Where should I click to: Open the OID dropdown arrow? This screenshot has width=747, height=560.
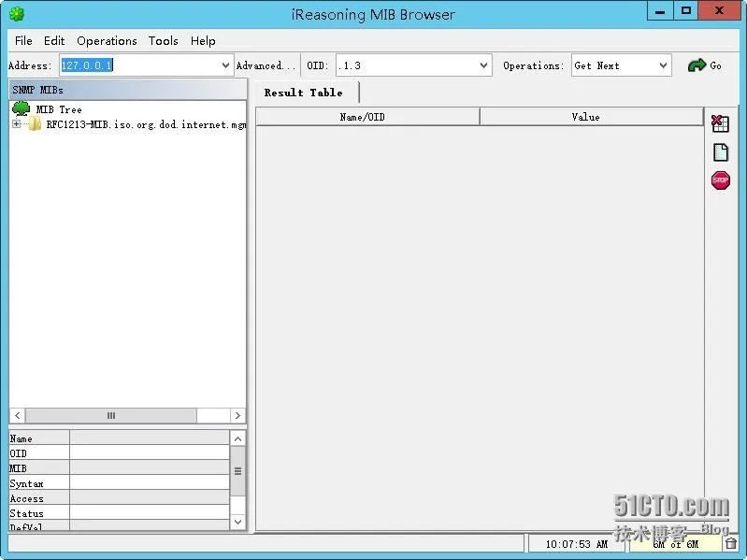[483, 65]
